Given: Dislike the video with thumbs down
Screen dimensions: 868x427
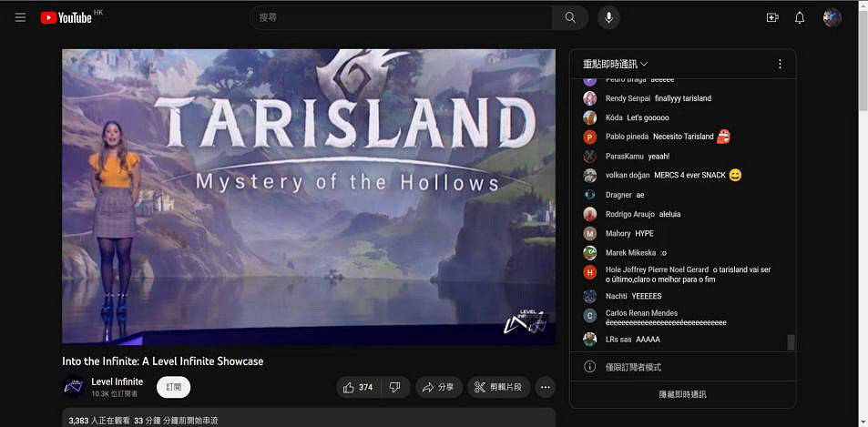Looking at the screenshot, I should [395, 387].
